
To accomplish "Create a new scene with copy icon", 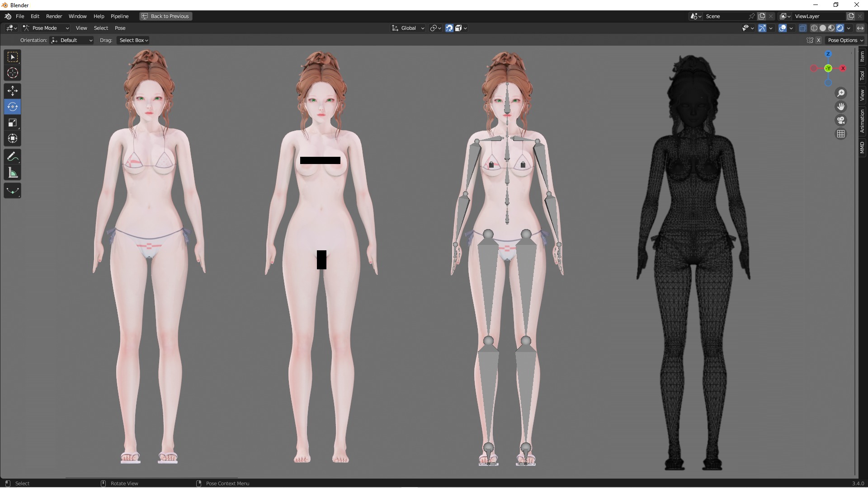I will [762, 16].
